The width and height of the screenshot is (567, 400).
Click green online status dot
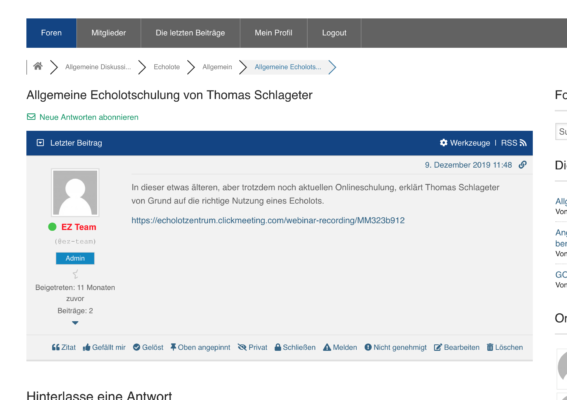52,227
